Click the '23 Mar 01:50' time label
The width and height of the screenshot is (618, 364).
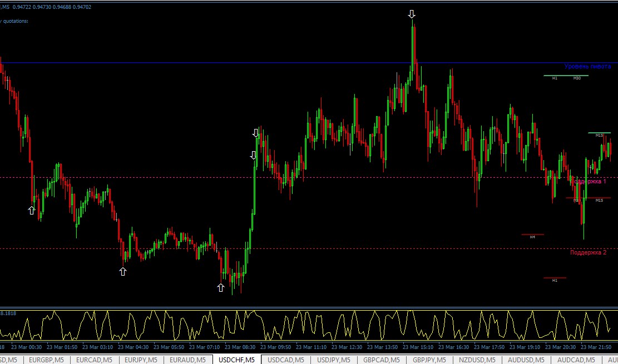coord(62,347)
